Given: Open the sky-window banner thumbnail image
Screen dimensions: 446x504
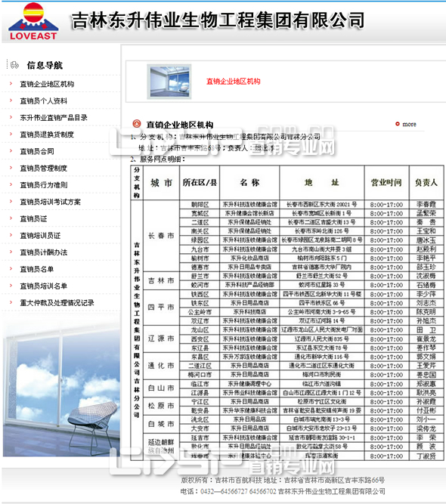Looking at the screenshot, I should coord(169,82).
